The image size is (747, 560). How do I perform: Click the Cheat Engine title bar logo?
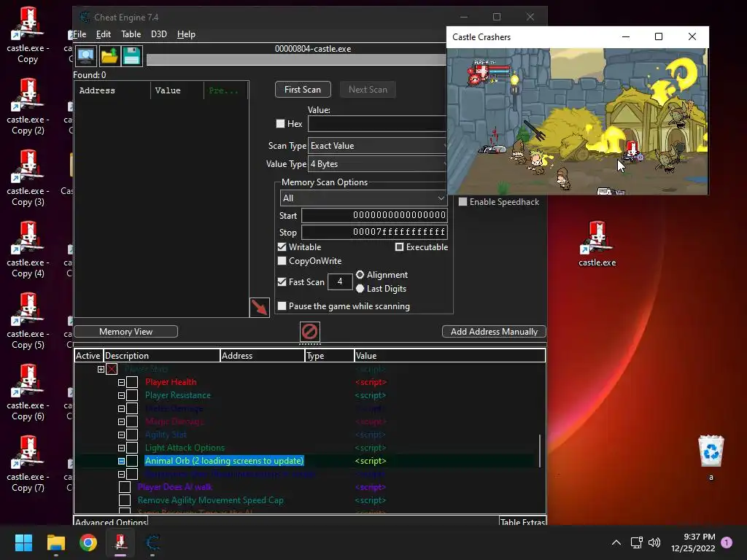point(85,17)
